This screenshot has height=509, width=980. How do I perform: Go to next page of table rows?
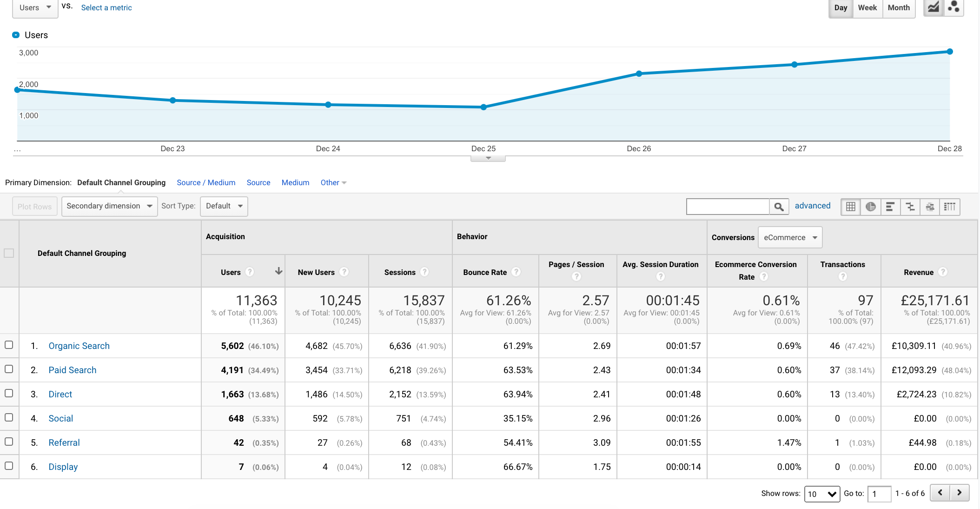(959, 492)
